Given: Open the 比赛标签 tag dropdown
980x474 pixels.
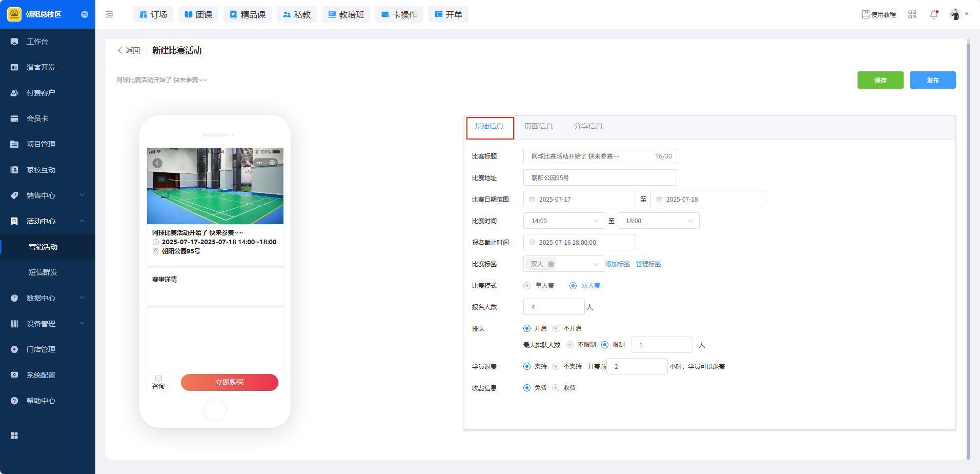Looking at the screenshot, I should [x=596, y=264].
